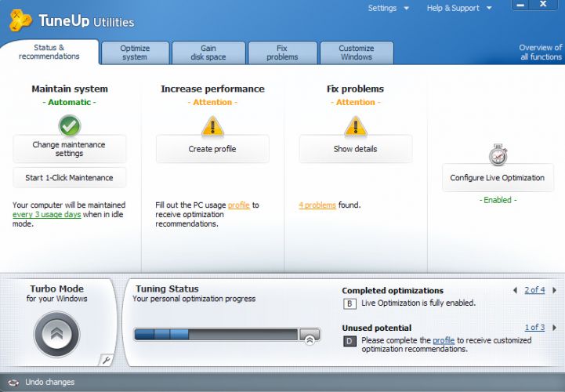Click Change maintenance settings button
The image size is (565, 392).
(69, 149)
